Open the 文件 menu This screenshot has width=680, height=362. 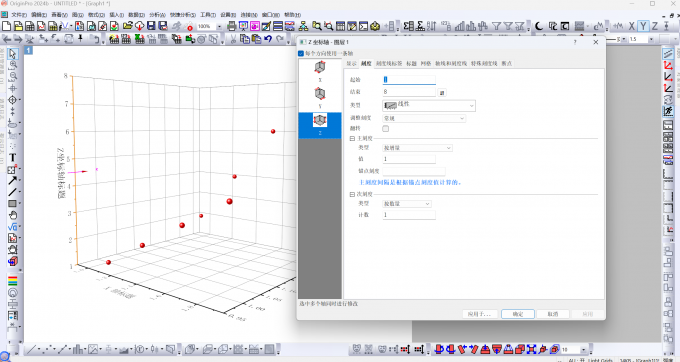point(19,15)
